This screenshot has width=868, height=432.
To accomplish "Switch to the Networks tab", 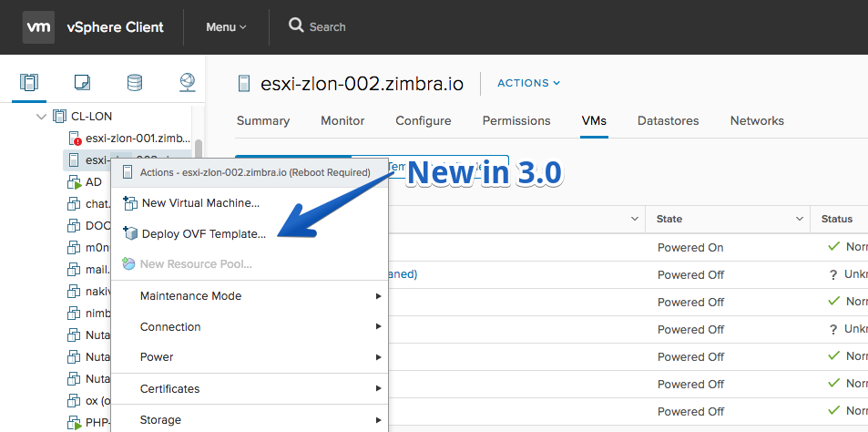I will pos(757,120).
